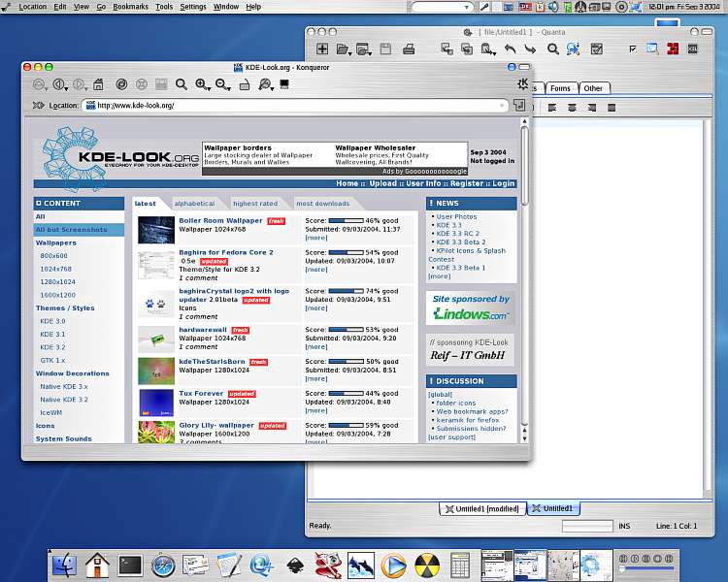Open the combo box in the top panel
The height and width of the screenshot is (582, 728).
point(442,7)
